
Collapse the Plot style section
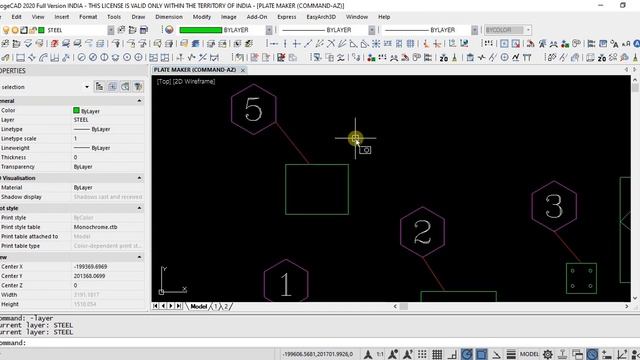click(x=139, y=208)
